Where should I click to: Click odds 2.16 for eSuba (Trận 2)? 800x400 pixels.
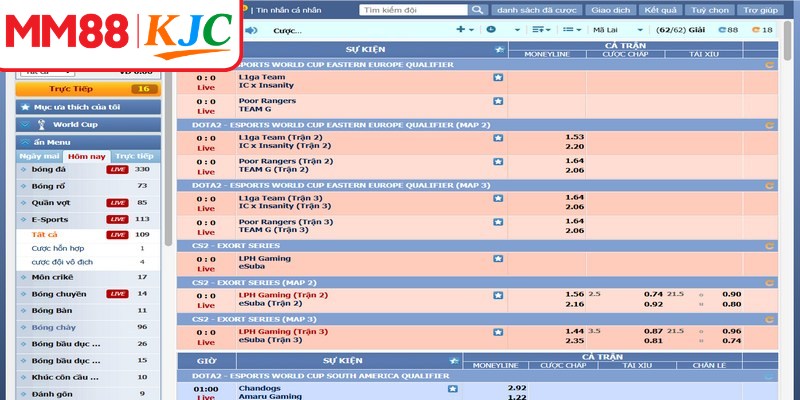pyautogui.click(x=574, y=304)
